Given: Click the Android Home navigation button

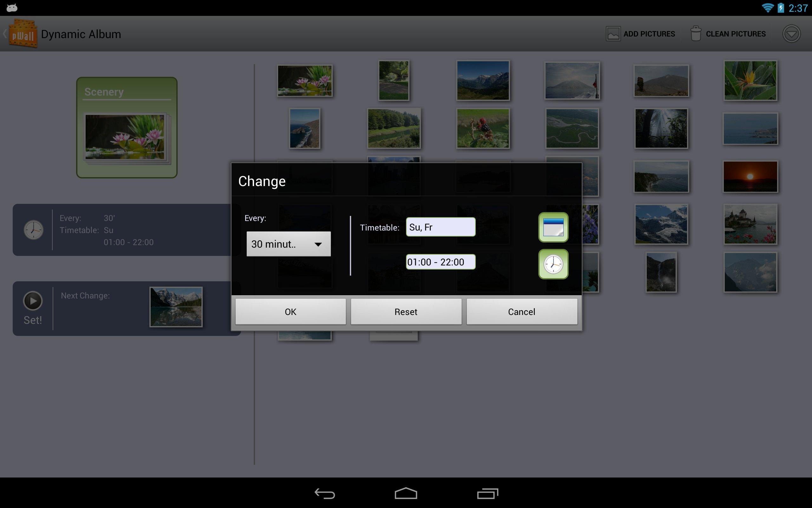Looking at the screenshot, I should coord(406,493).
